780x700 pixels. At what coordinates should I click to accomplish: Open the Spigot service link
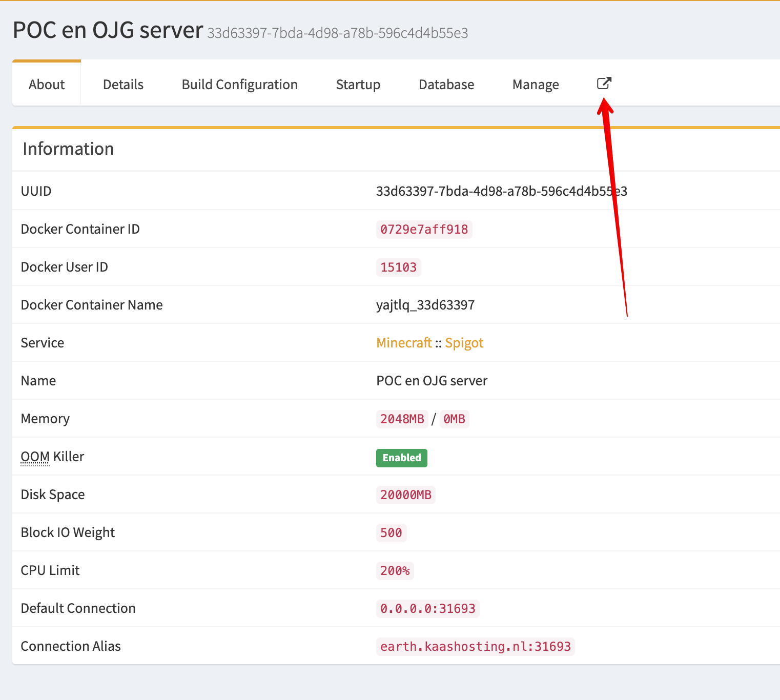tap(464, 343)
